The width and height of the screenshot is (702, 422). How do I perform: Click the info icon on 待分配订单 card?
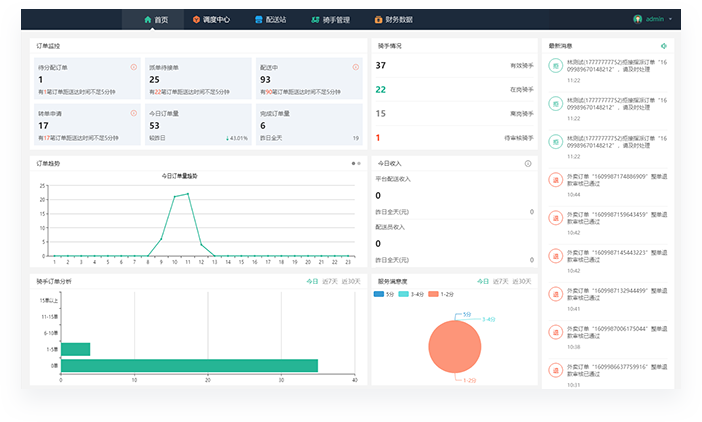click(x=134, y=67)
